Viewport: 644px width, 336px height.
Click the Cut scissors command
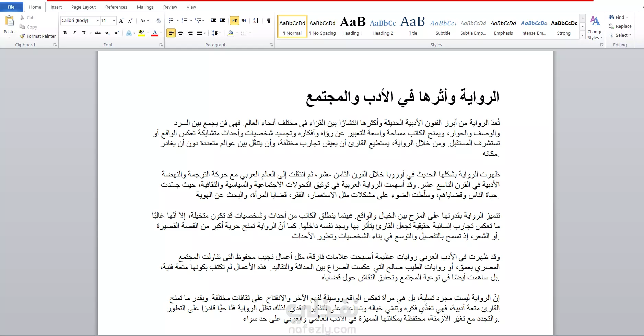27,18
